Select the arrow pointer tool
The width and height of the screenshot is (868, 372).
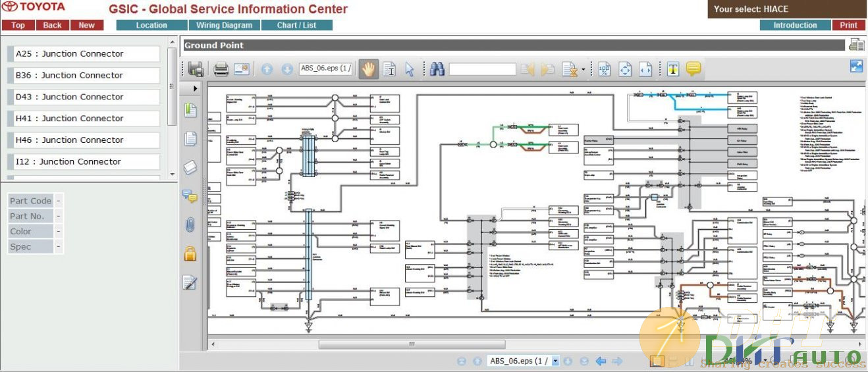coord(410,69)
